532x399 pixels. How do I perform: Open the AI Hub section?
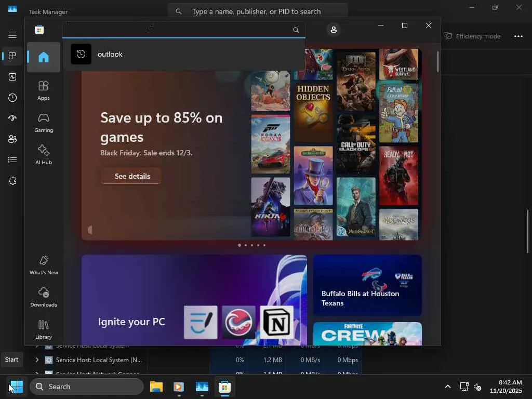tap(44, 155)
